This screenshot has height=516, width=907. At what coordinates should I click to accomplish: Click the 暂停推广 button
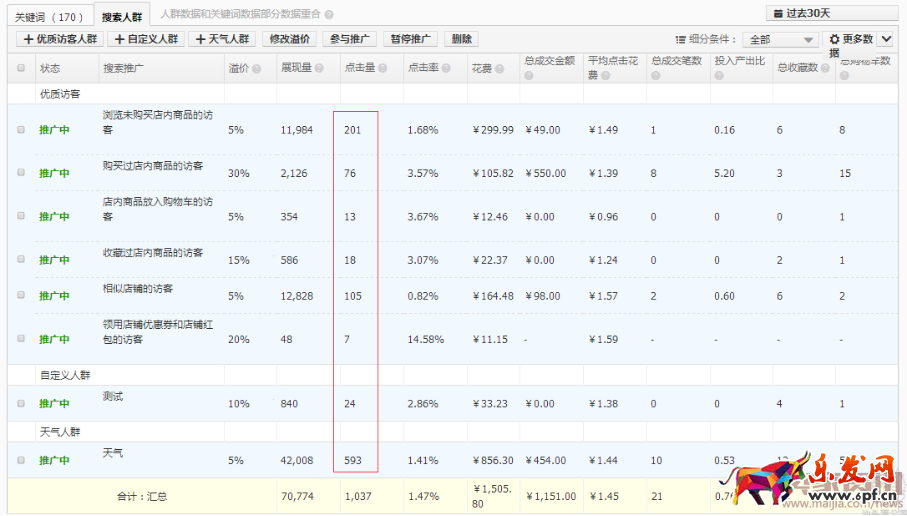410,39
